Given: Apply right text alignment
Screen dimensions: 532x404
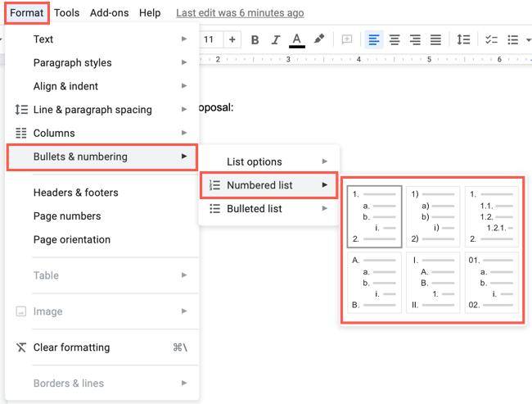Looking at the screenshot, I should (x=415, y=40).
